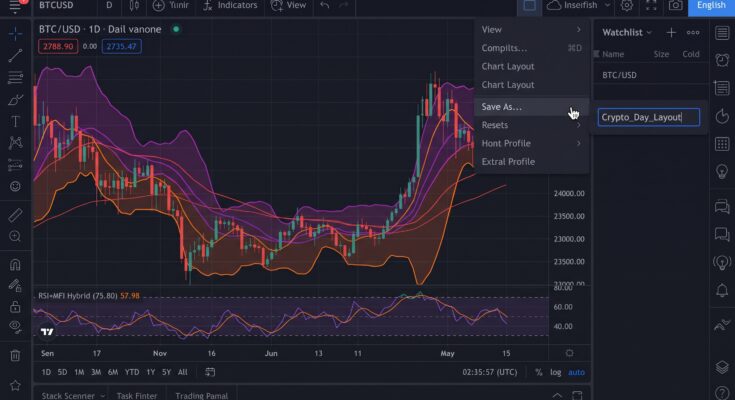Click the undo arrow
This screenshot has height=400, width=735.
(324, 6)
